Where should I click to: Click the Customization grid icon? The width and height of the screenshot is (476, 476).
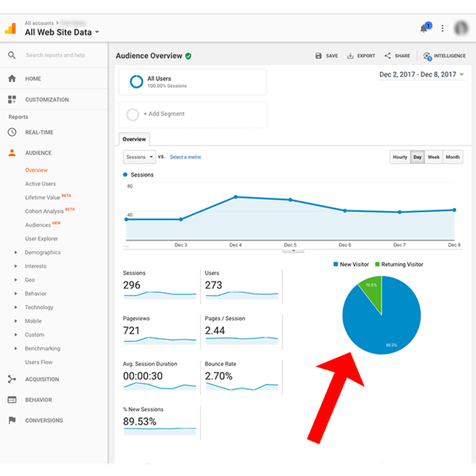click(x=12, y=99)
